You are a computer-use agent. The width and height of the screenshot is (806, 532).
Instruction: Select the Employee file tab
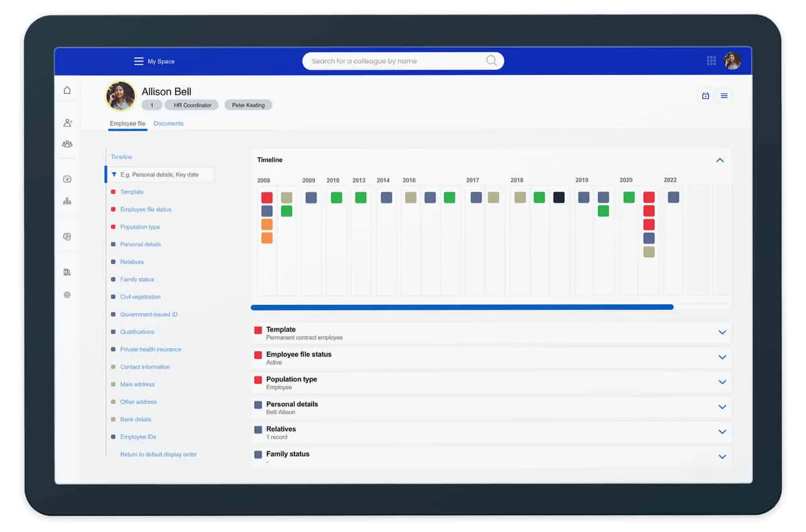pos(127,124)
